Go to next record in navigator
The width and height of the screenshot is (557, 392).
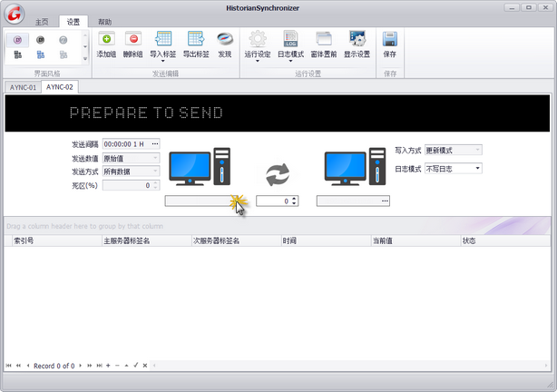click(x=80, y=366)
